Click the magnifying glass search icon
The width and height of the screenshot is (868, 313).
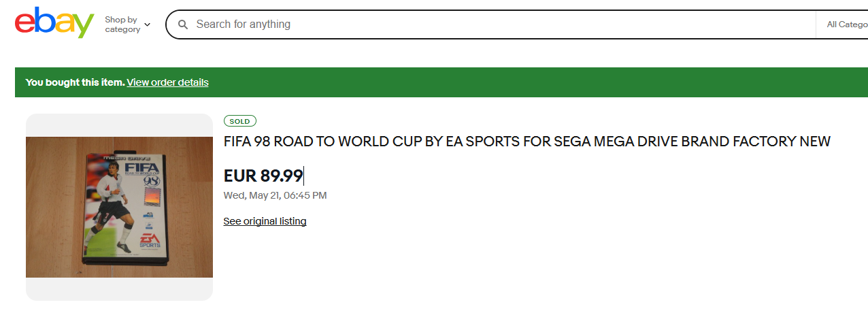pyautogui.click(x=183, y=24)
